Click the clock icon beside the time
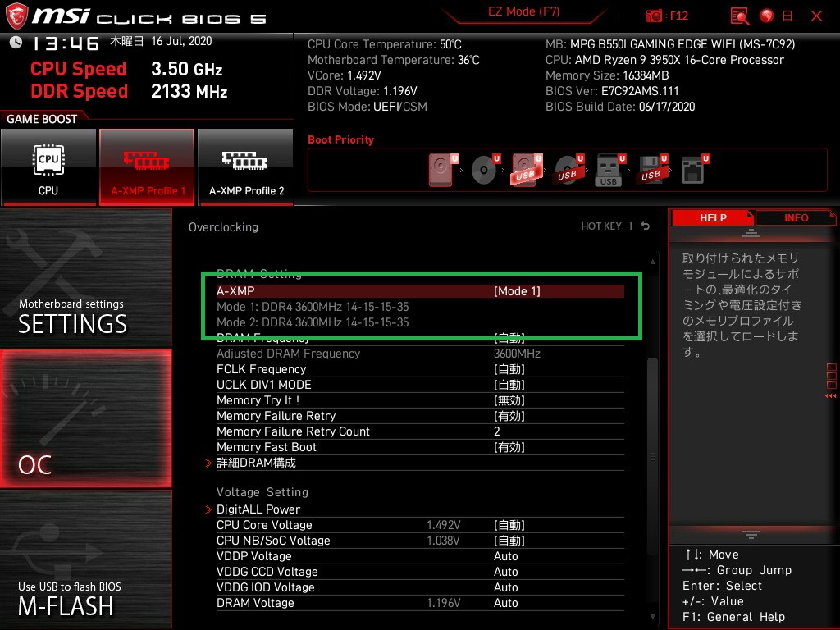The image size is (840, 630). (x=16, y=43)
